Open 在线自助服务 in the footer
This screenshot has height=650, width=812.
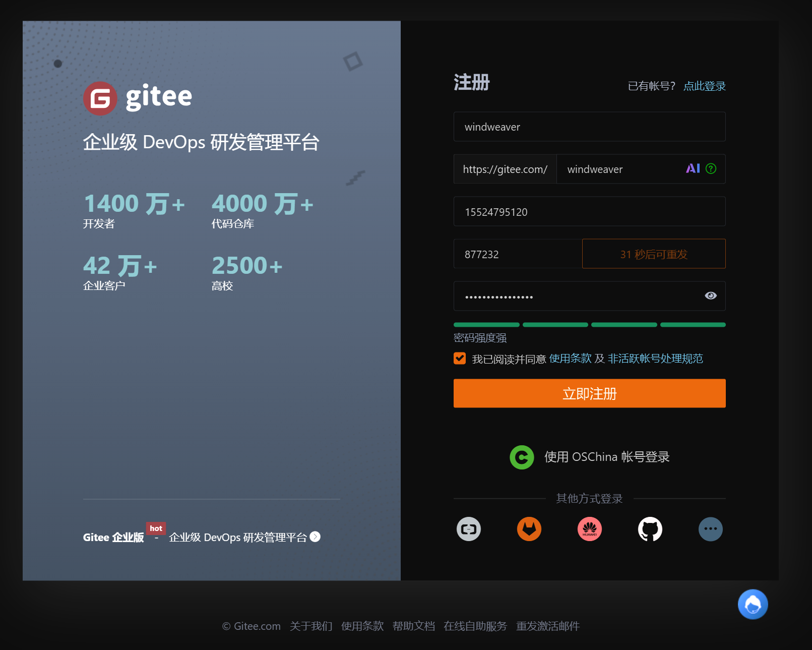(475, 626)
